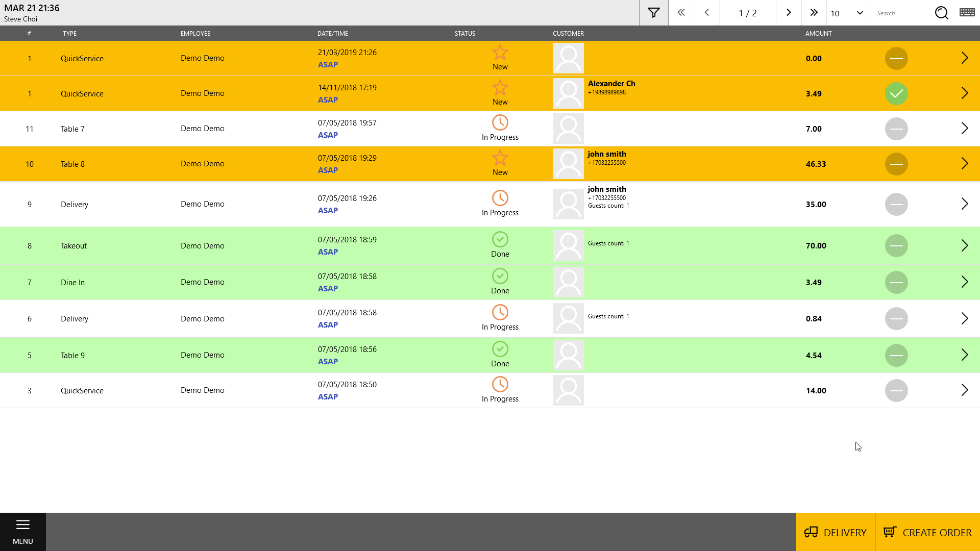The height and width of the screenshot is (551, 980).
Task: Expand Takeout order 8 details arrow
Action: click(964, 246)
